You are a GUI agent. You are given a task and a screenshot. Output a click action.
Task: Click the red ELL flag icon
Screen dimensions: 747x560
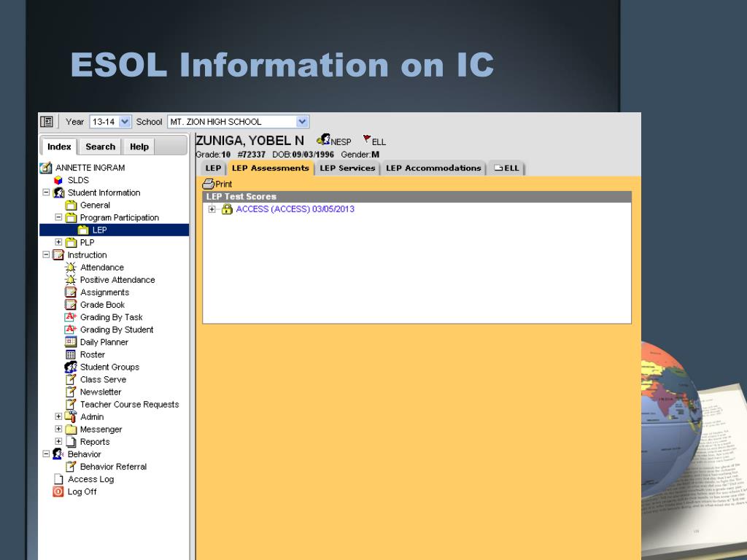(367, 139)
